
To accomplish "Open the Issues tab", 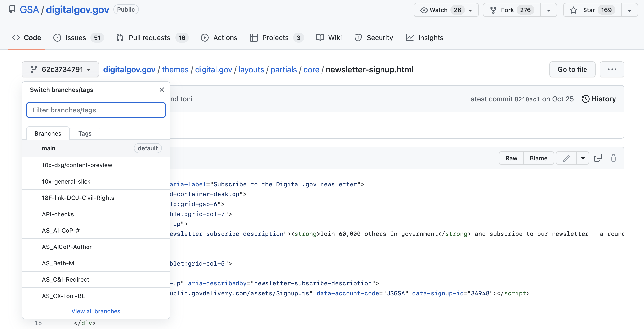I will [x=78, y=38].
